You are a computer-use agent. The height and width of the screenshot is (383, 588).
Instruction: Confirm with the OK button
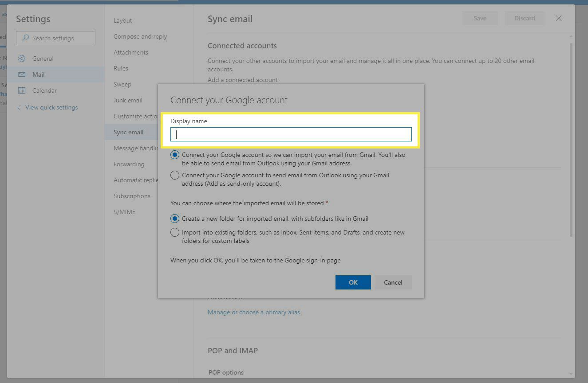(x=353, y=282)
